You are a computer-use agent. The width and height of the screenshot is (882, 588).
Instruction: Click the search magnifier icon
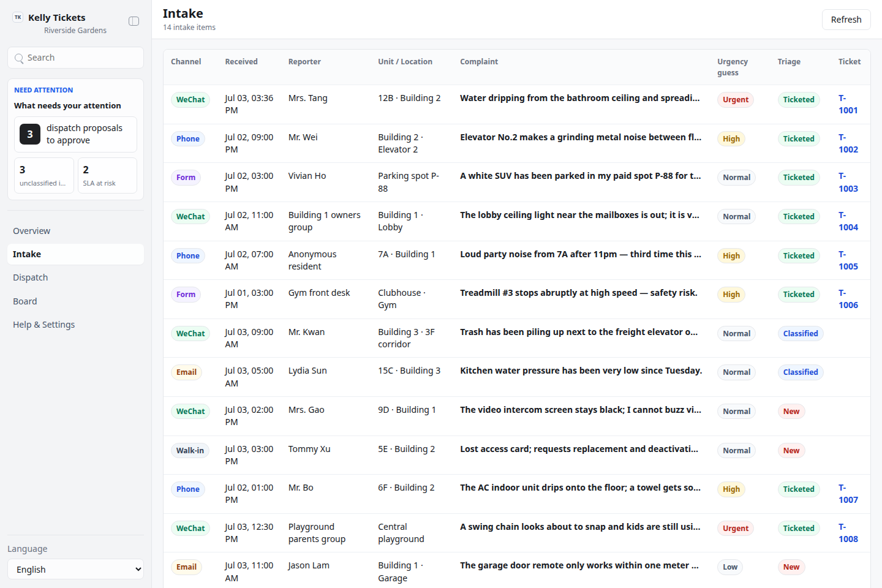20,58
